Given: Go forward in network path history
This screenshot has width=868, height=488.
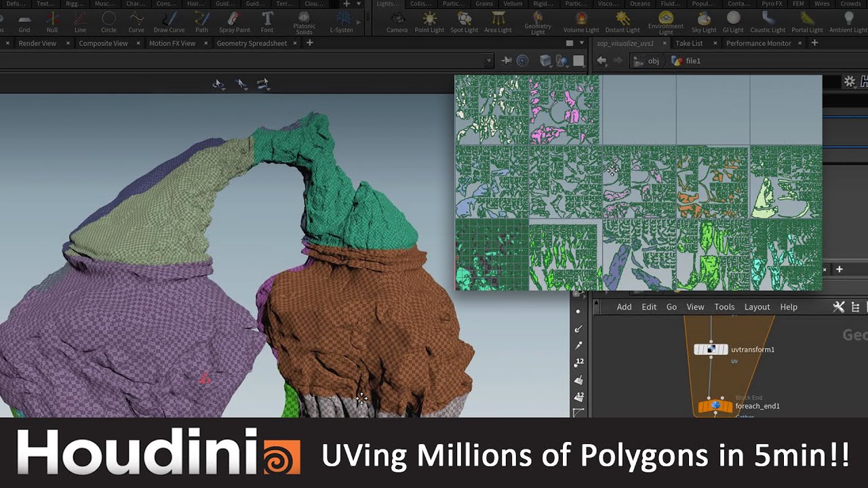Looking at the screenshot, I should click(x=618, y=61).
